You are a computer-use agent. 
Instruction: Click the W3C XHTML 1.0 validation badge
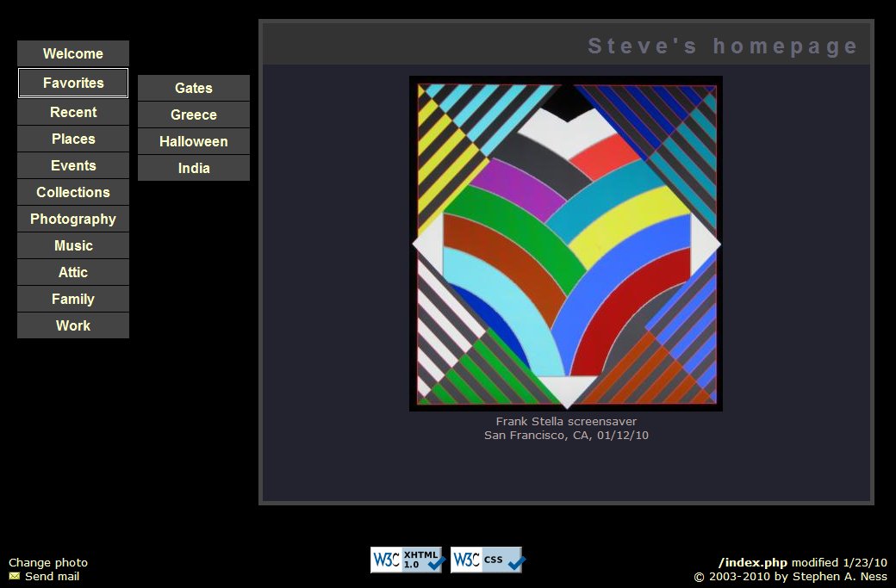click(407, 560)
